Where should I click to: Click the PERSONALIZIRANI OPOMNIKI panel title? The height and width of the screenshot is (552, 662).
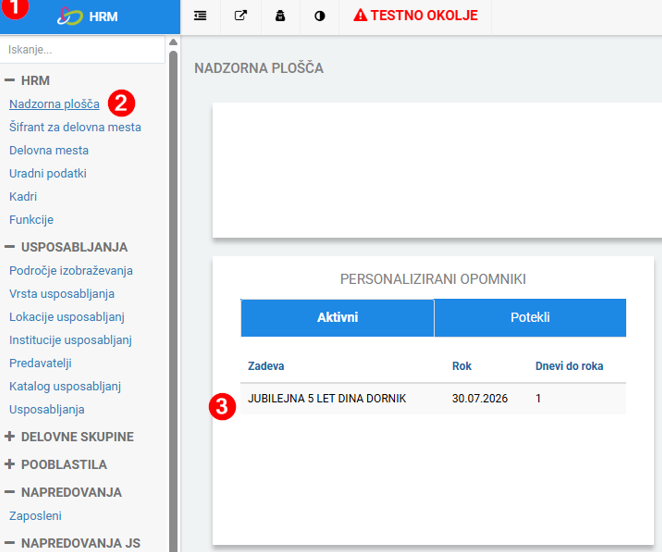coord(433,279)
